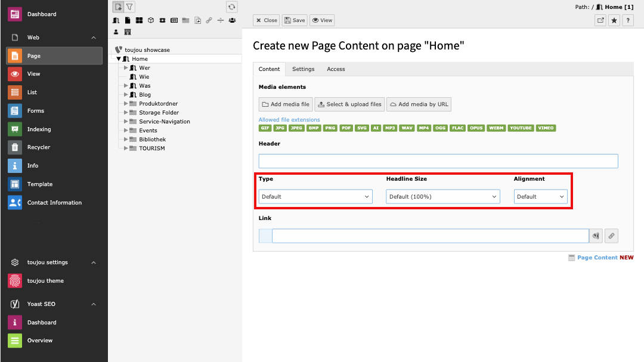Screen dimensions: 644x362
Task: Click the Save button
Action: point(294,20)
